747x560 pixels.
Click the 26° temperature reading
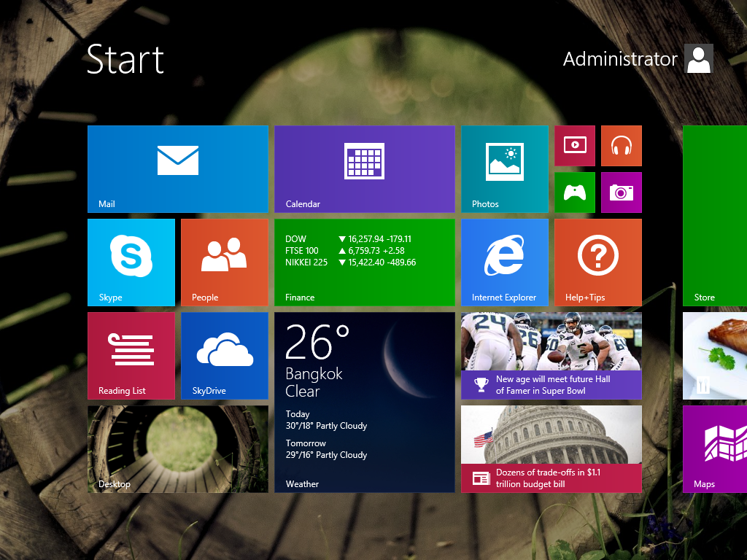tap(317, 341)
